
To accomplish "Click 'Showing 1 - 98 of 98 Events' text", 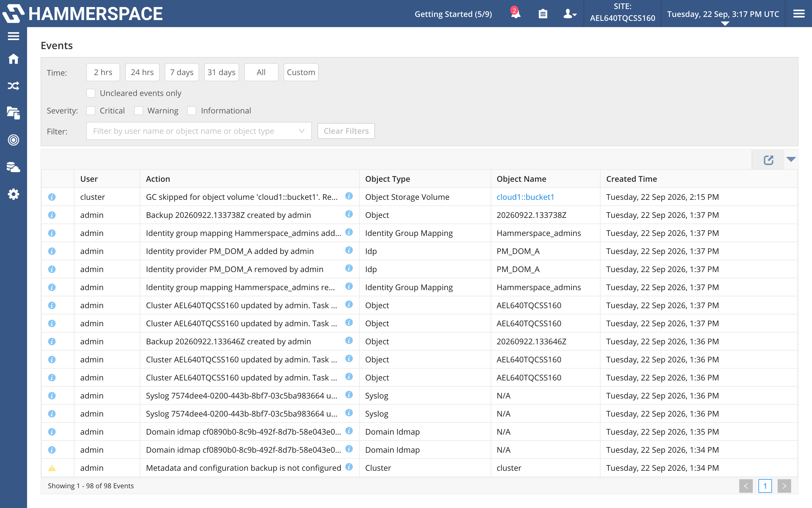I will (x=91, y=486).
